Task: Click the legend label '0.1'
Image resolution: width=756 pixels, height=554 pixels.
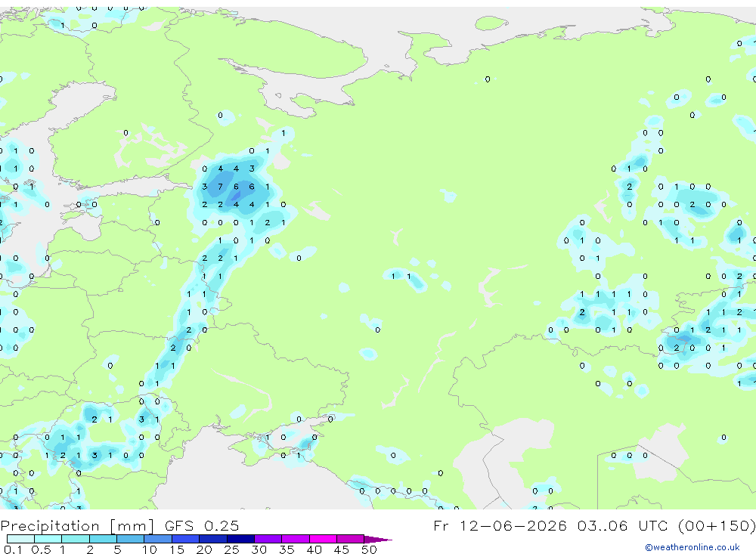Action: point(13,549)
